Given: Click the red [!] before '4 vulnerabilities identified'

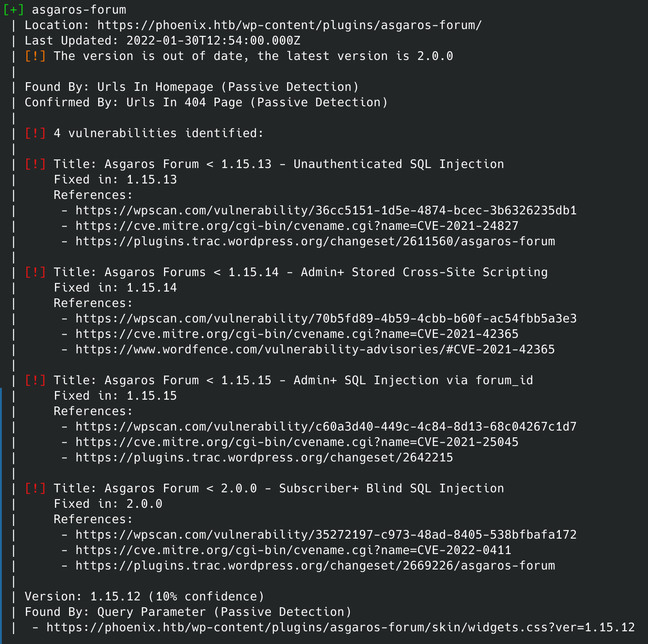Looking at the screenshot, I should click(x=35, y=133).
